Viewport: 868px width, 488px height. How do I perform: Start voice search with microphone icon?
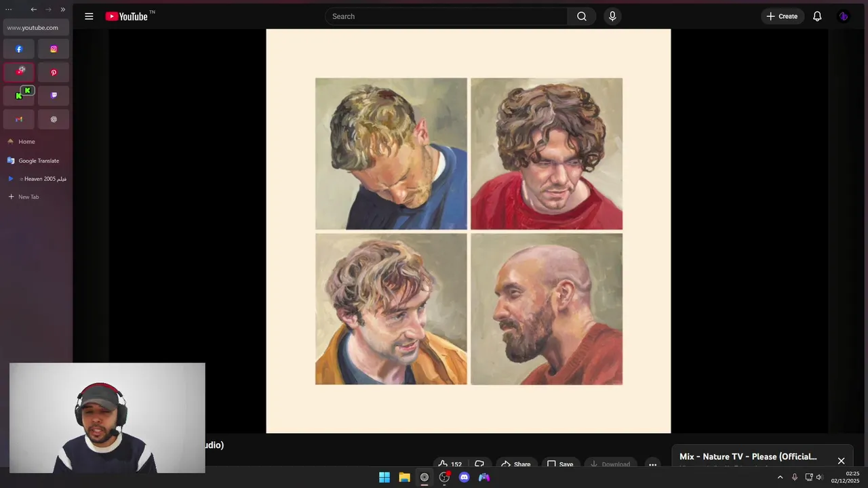(612, 16)
